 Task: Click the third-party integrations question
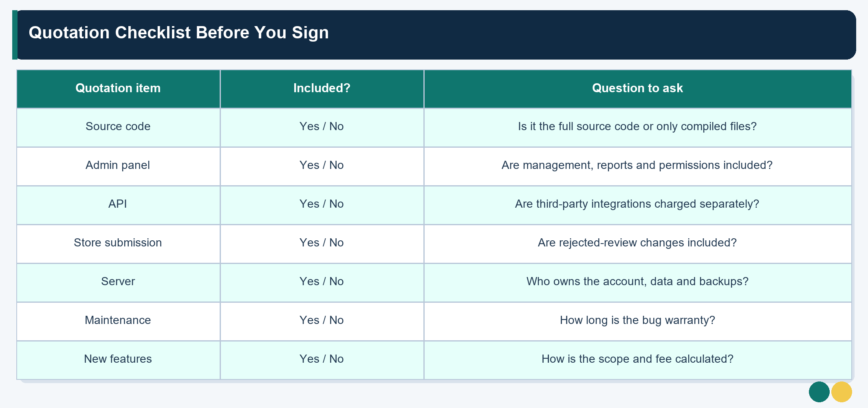coord(637,204)
